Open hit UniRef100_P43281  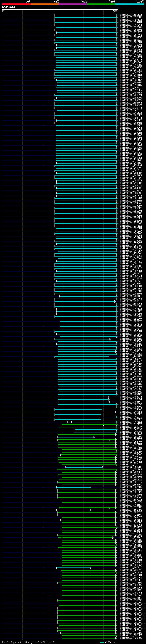click(x=131, y=55)
